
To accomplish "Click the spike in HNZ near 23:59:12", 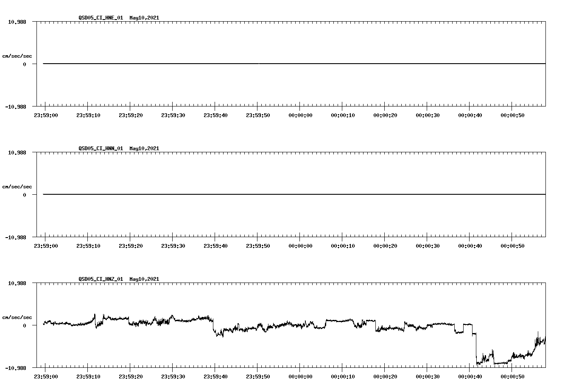I will (94, 315).
